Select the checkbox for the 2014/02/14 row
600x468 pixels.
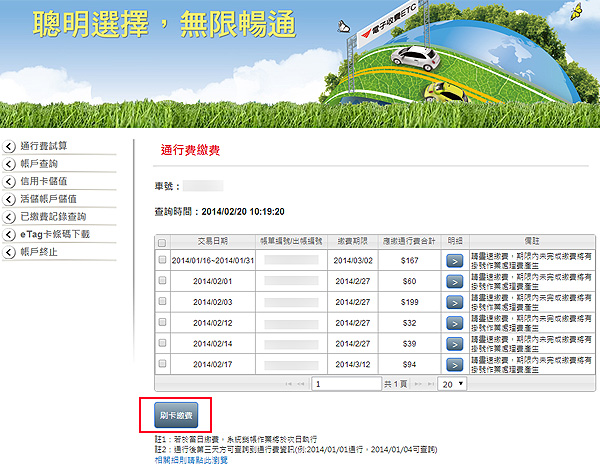click(x=162, y=343)
